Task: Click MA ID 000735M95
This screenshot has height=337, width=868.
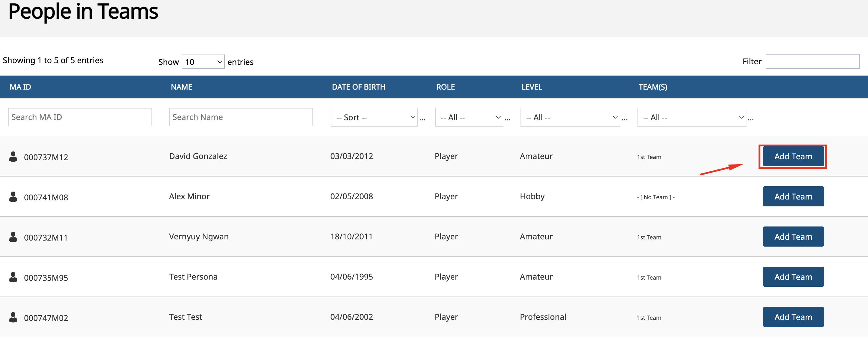Action: pyautogui.click(x=46, y=278)
